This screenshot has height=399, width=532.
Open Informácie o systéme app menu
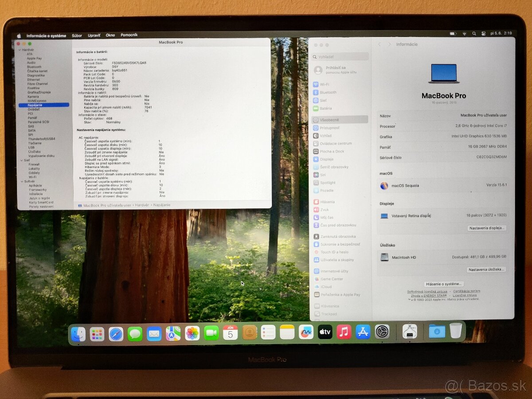tap(46, 35)
